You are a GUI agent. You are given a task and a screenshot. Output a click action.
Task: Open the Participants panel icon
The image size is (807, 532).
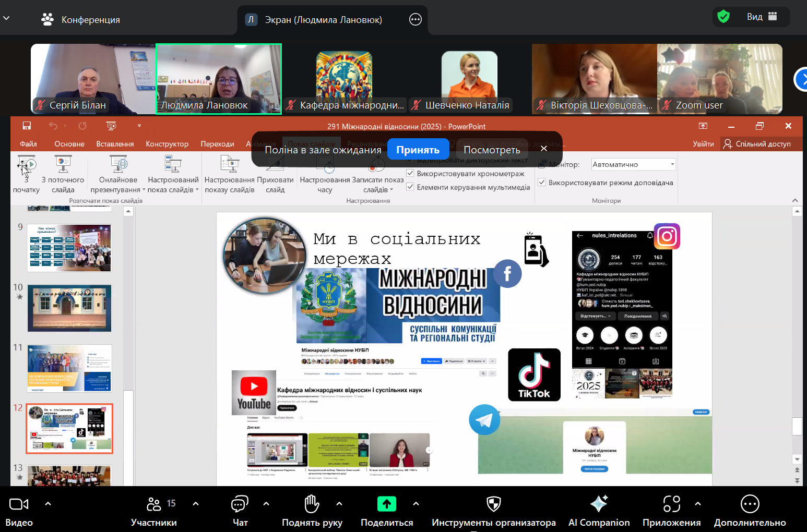[x=154, y=504]
